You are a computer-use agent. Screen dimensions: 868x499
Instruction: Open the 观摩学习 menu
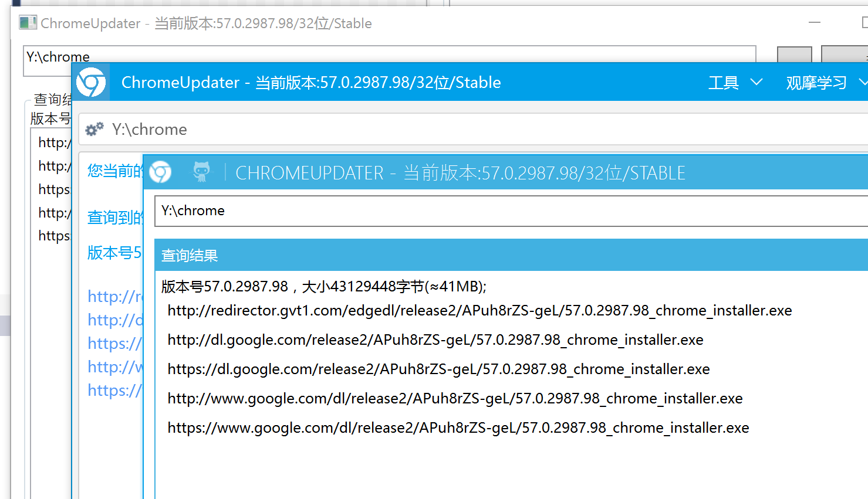(x=816, y=83)
